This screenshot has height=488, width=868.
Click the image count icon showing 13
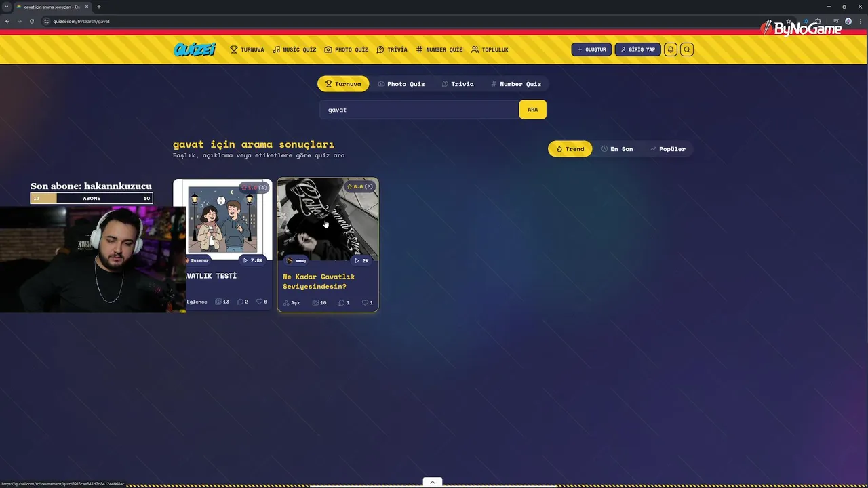218,302
